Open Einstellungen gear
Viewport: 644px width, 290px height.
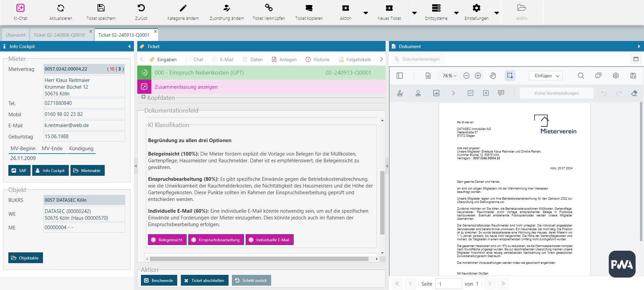(x=477, y=8)
